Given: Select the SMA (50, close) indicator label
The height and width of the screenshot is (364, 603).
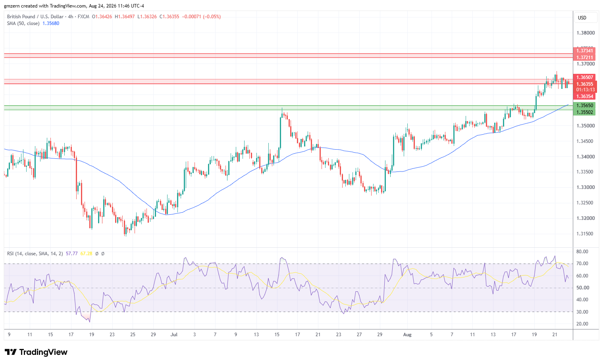Looking at the screenshot, I should pos(23,23).
